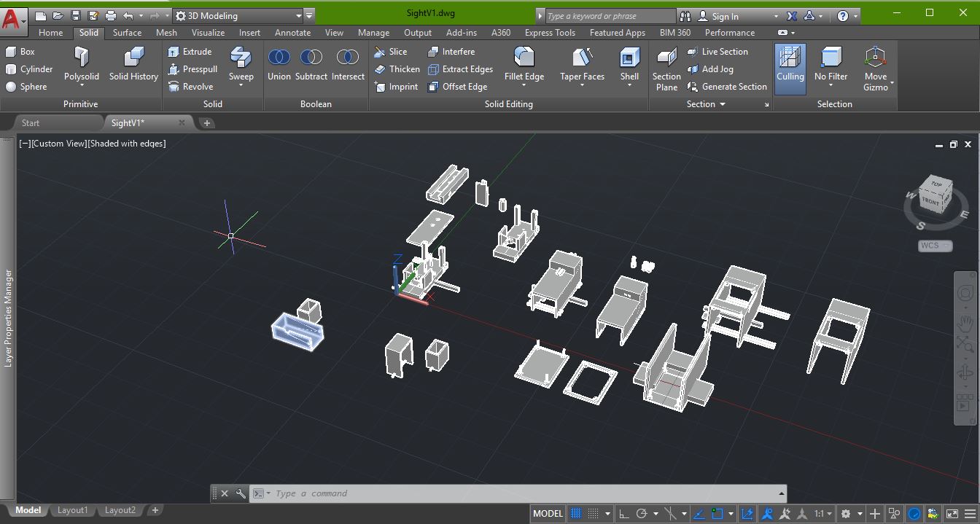Click the Generate Section button

click(728, 86)
